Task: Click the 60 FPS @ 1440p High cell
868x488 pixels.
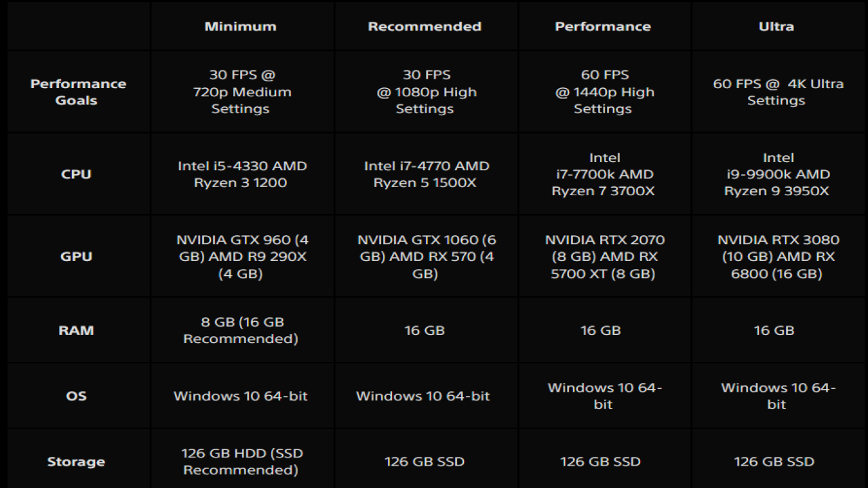Action: [x=604, y=91]
